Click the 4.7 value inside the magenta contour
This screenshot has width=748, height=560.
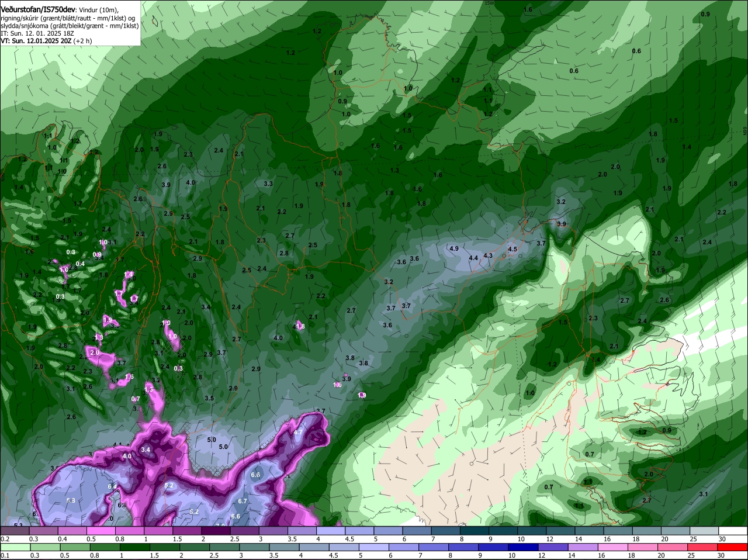297,433
